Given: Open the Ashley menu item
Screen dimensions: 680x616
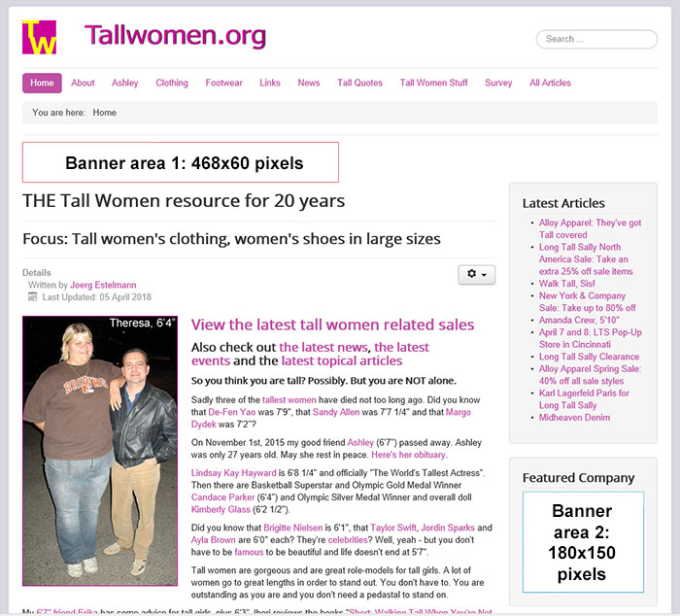Looking at the screenshot, I should point(125,83).
